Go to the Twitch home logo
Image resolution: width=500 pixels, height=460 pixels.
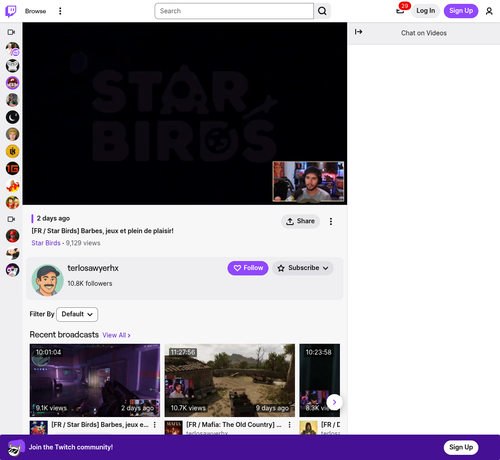click(11, 11)
